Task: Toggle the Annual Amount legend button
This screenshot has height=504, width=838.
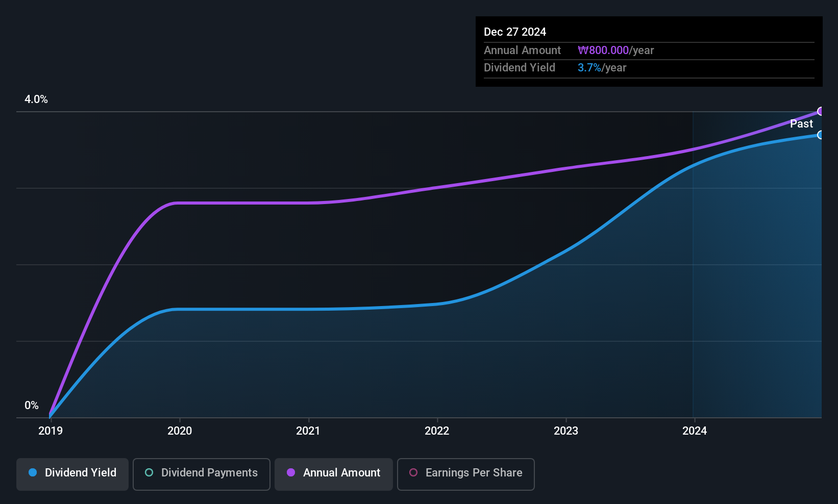Action: point(333,474)
